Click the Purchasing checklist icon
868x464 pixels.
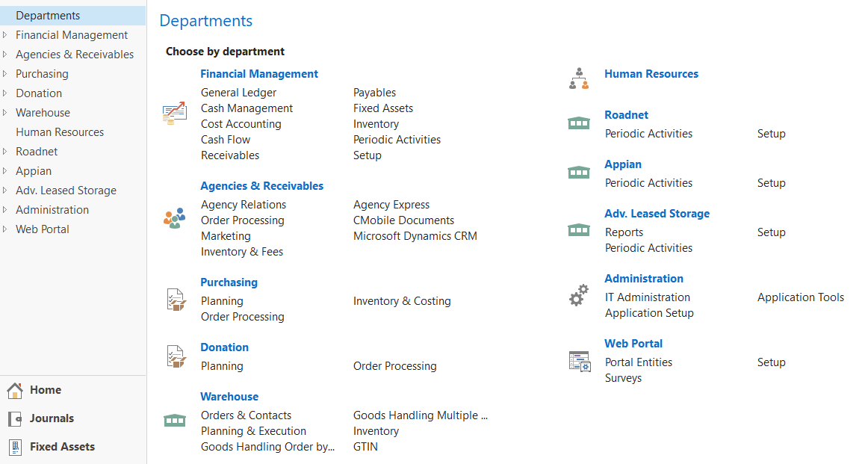point(175,300)
